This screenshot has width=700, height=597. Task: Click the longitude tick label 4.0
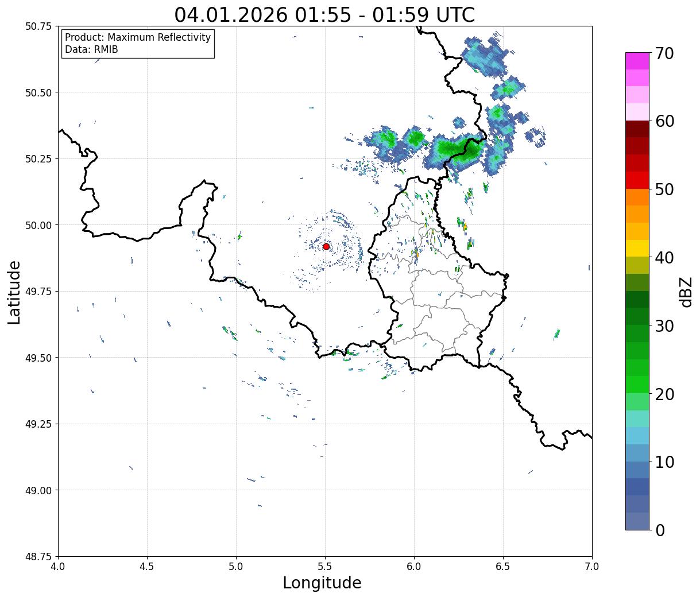(58, 567)
